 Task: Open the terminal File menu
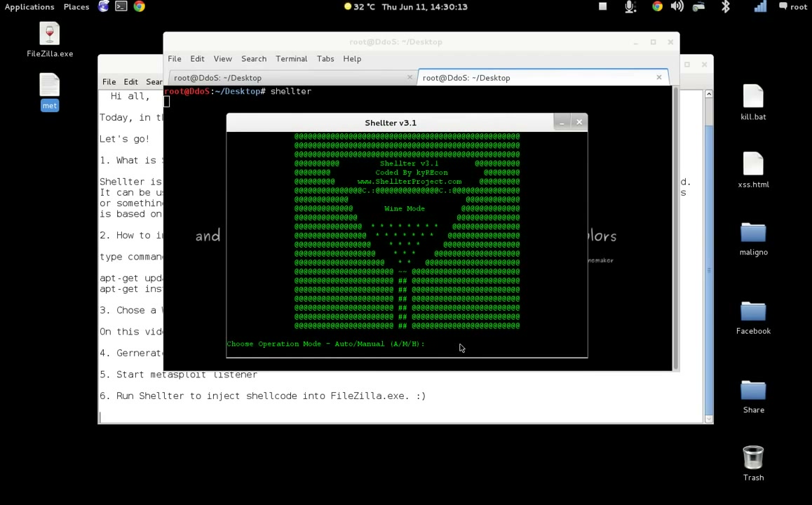point(175,58)
